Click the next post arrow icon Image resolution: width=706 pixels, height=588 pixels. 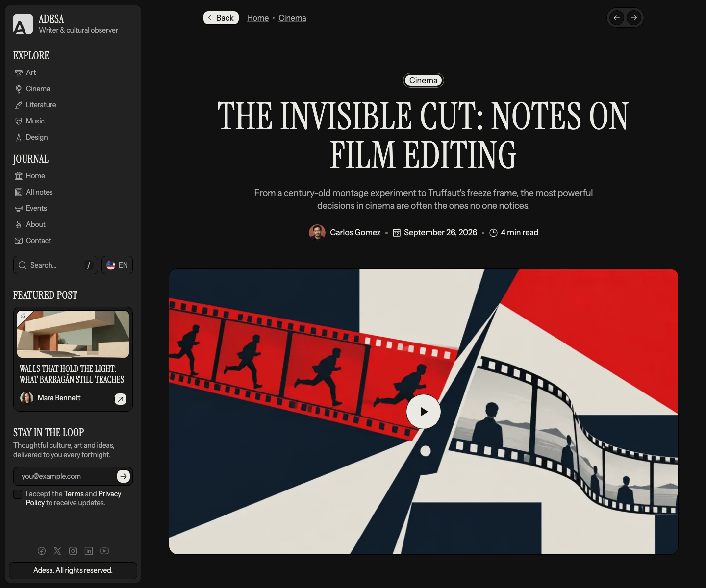click(x=634, y=18)
